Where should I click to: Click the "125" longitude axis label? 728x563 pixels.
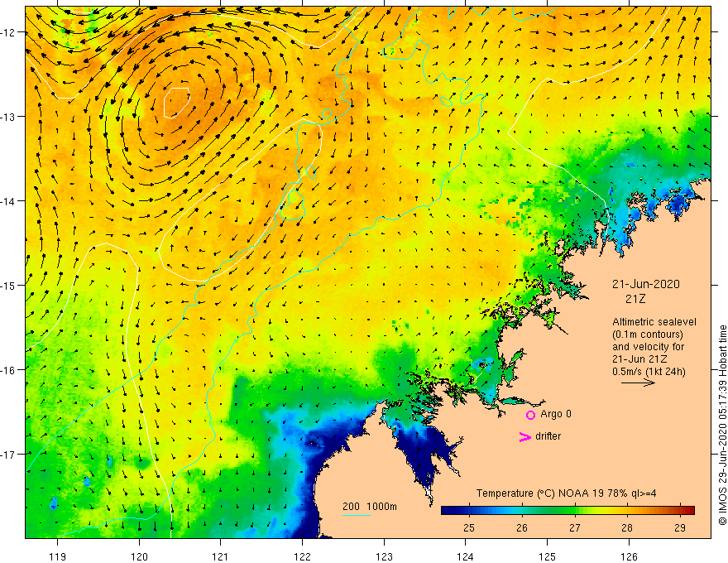pyautogui.click(x=548, y=556)
